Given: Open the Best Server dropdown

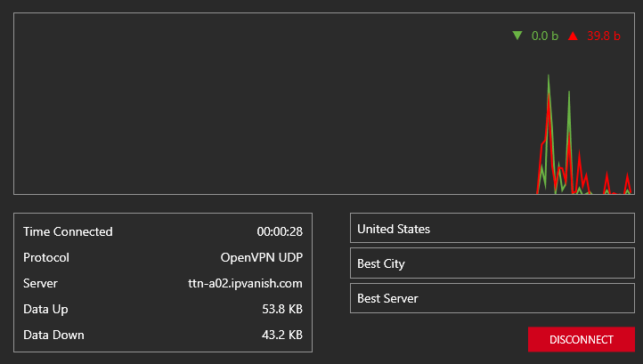Looking at the screenshot, I should pyautogui.click(x=492, y=297).
